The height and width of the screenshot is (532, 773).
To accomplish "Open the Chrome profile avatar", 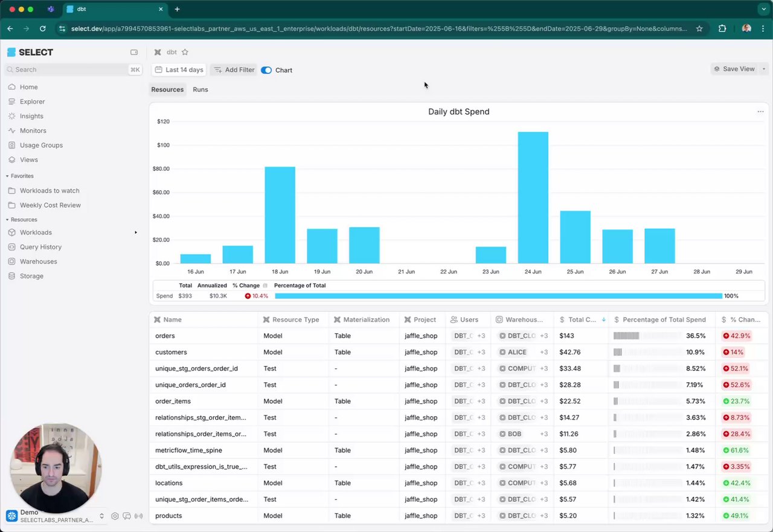I will (746, 28).
